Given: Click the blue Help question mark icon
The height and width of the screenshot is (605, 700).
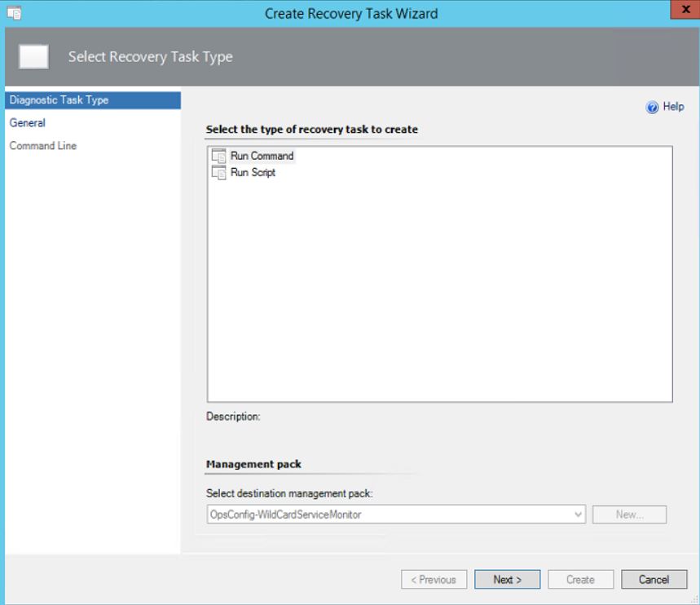Looking at the screenshot, I should (652, 108).
